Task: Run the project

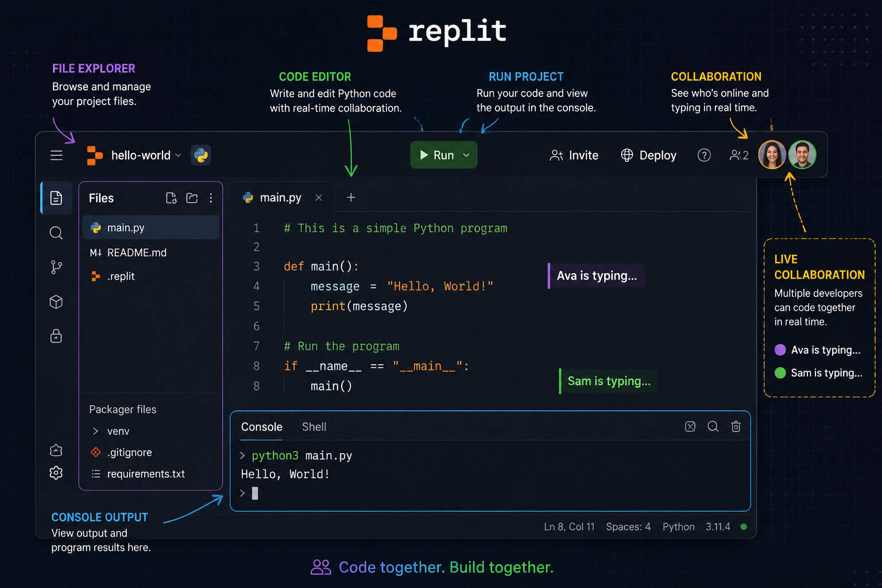Action: 437,155
